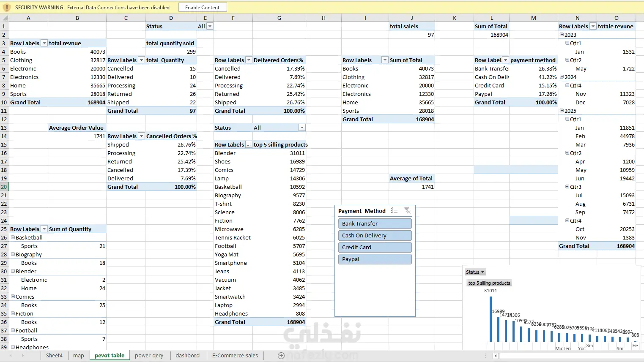This screenshot has width=644, height=362.
Task: Click the Average of Total cell
Action: [411, 178]
